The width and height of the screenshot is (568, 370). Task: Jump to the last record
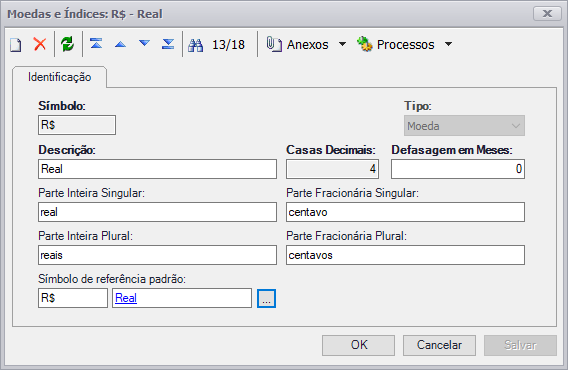point(168,44)
